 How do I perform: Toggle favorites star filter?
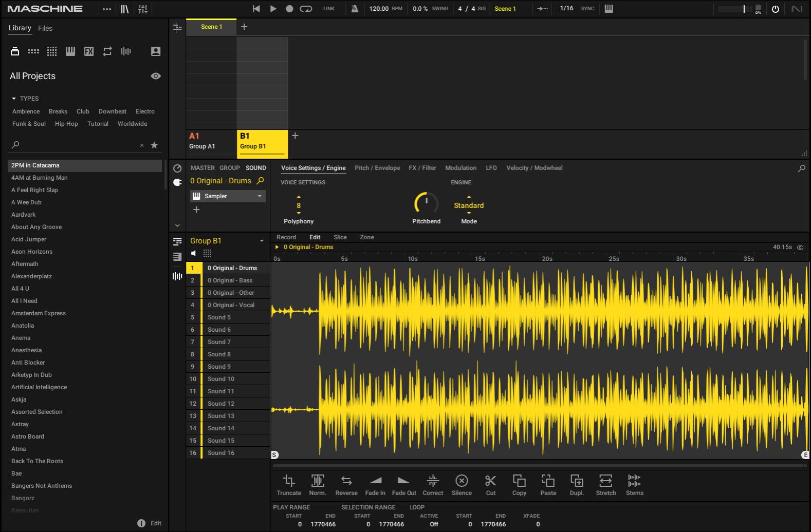154,145
